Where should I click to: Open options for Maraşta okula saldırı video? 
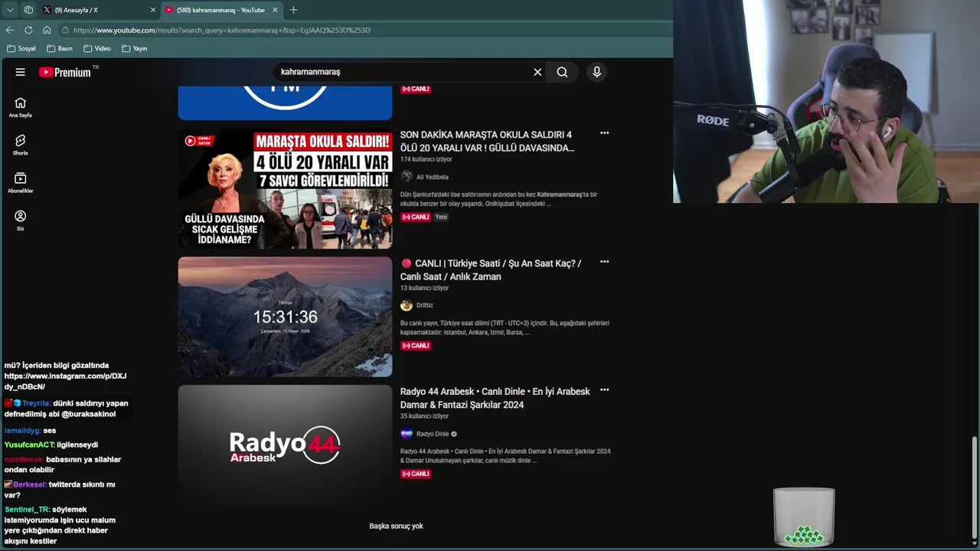pyautogui.click(x=604, y=133)
